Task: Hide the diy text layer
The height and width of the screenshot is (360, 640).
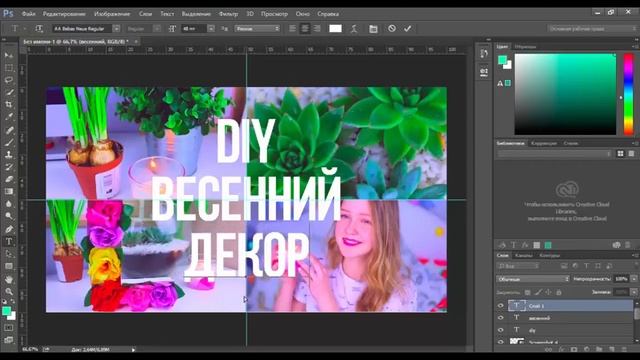Action: pos(500,330)
